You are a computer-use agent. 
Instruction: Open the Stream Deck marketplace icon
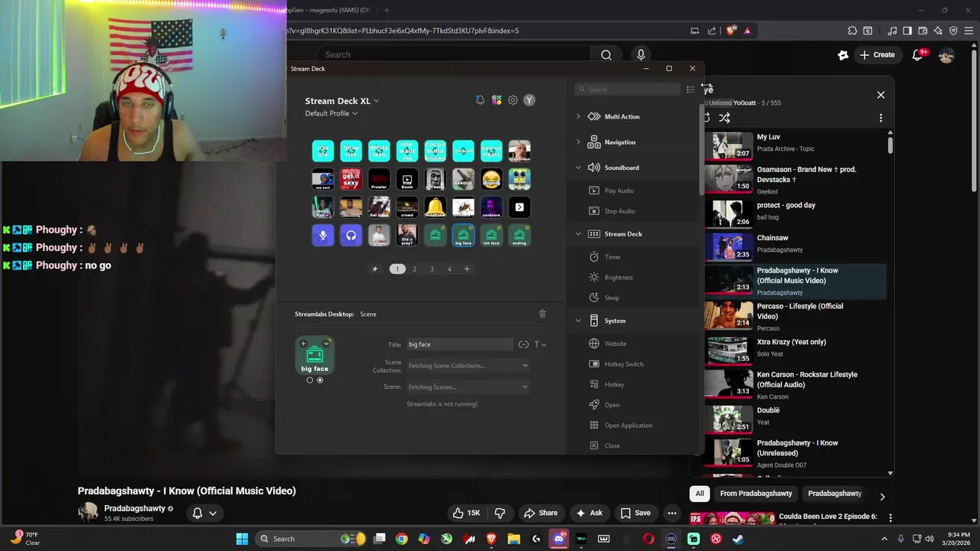click(497, 100)
